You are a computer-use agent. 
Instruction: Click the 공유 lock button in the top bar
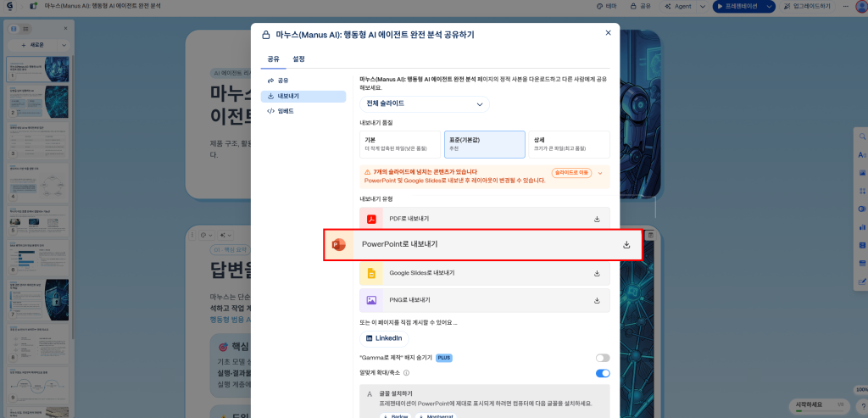(x=640, y=6)
